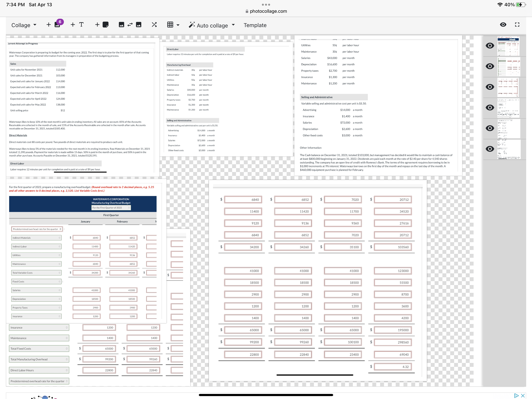Toggle preview with the toolbar eye icon
Screen dimensions: 532x399
(x=503, y=25)
